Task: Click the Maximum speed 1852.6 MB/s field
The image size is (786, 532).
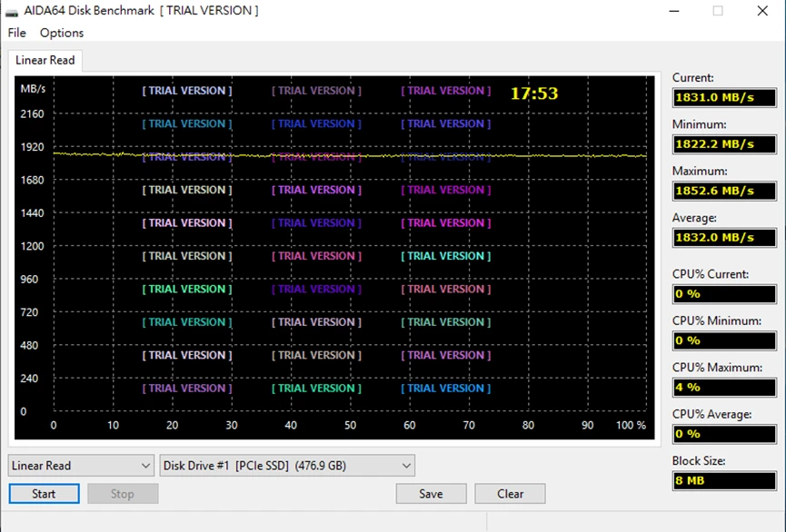Action: tap(724, 191)
